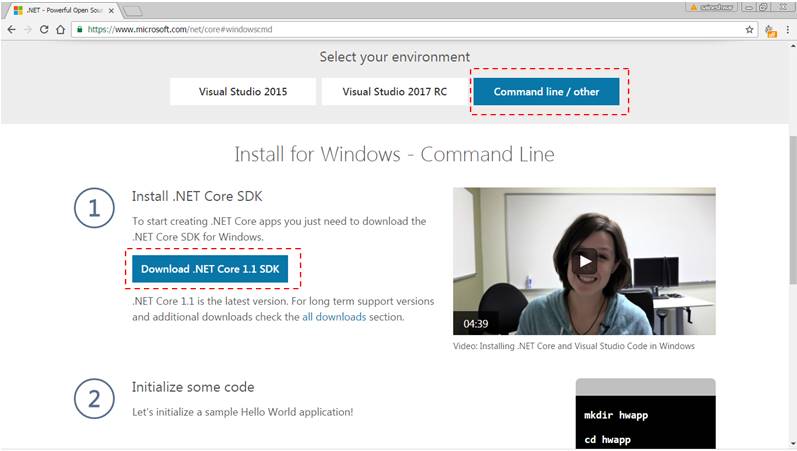Open the all downloads link
797x451 pixels.
(334, 317)
